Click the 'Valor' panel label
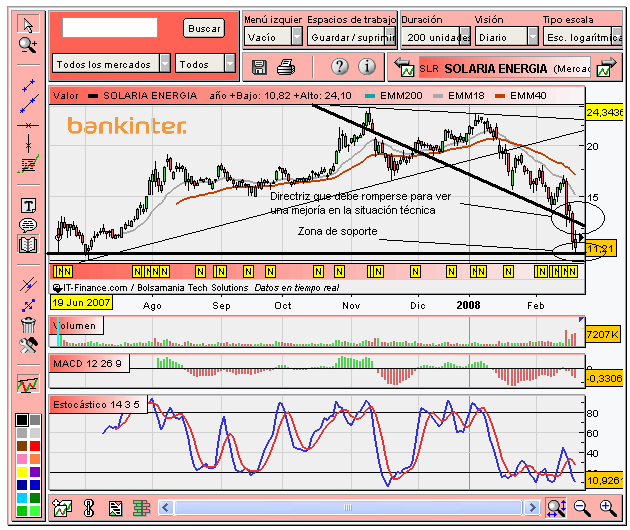The image size is (630, 530). (65, 96)
